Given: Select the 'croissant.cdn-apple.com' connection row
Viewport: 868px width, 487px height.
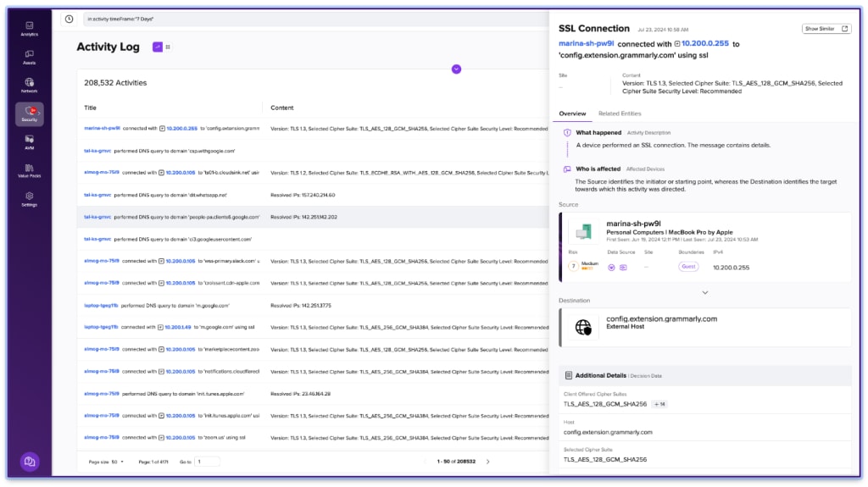Looking at the screenshot, I should (x=314, y=284).
